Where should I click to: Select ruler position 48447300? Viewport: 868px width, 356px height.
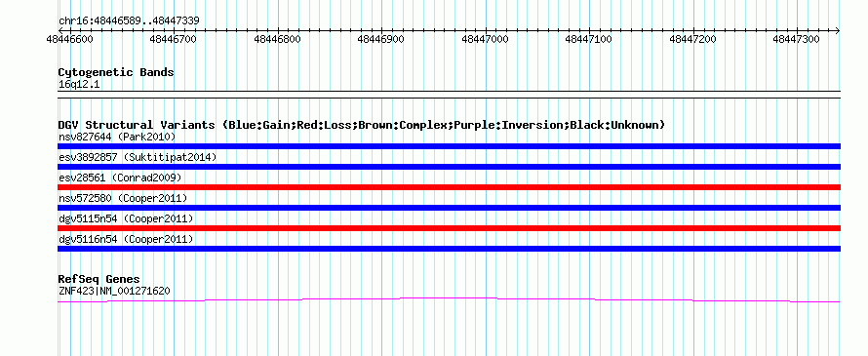[796, 39]
